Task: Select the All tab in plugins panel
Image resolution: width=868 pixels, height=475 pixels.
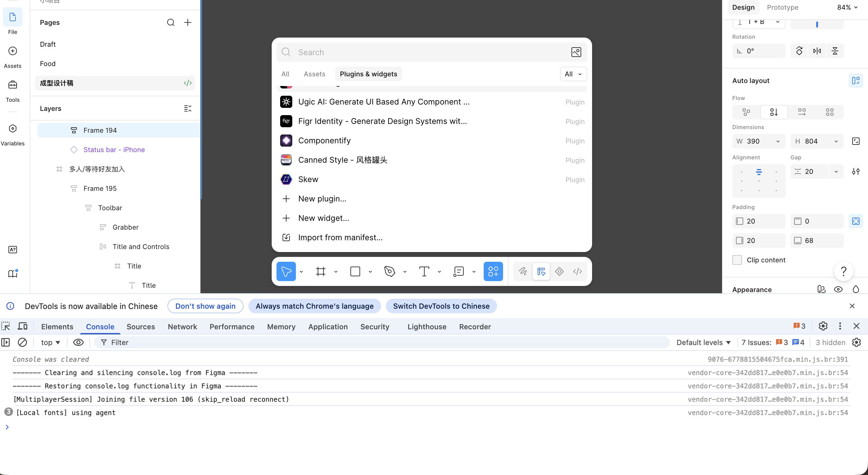Action: 285,74
